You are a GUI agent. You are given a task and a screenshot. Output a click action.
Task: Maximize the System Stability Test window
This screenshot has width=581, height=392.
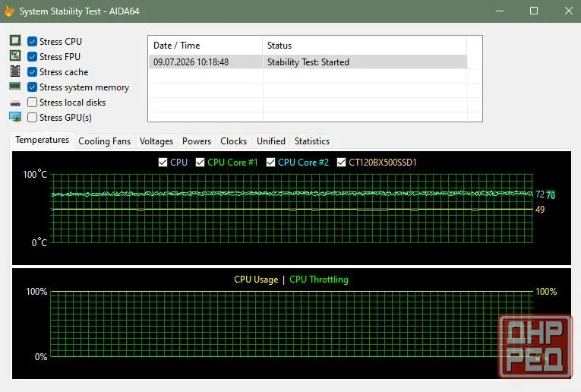tap(534, 11)
